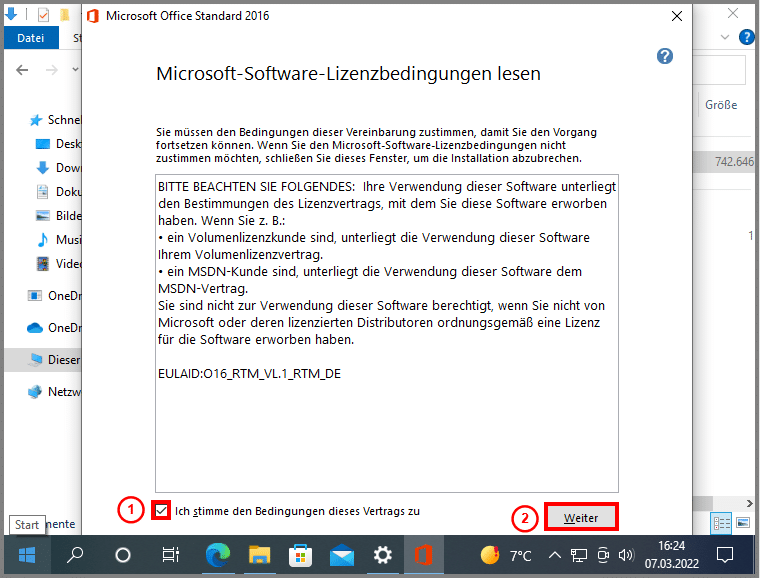Viewport: 760px width, 578px height.
Task: Switch to details view in Explorer
Action: tap(721, 522)
